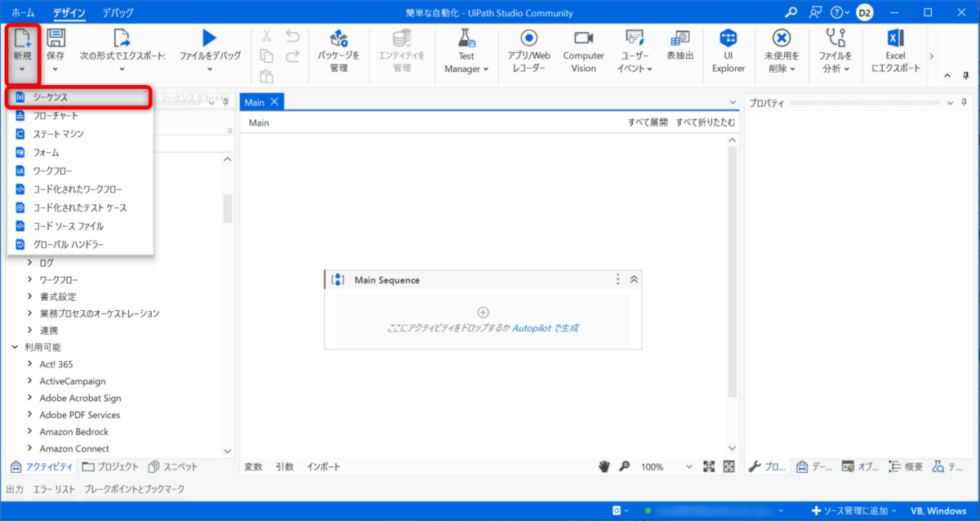This screenshot has height=521, width=980.
Task: Open the 変数 (Variables) panel
Action: tap(253, 467)
